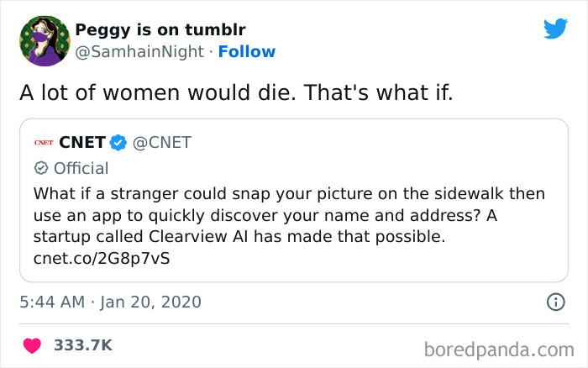The width and height of the screenshot is (588, 368).
Task: Click the gray Official checkmark icon
Action: 40,168
